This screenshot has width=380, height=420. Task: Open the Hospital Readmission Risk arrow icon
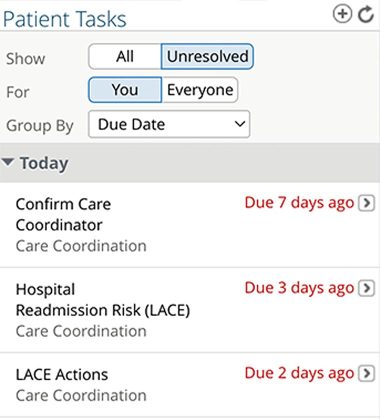click(x=366, y=288)
